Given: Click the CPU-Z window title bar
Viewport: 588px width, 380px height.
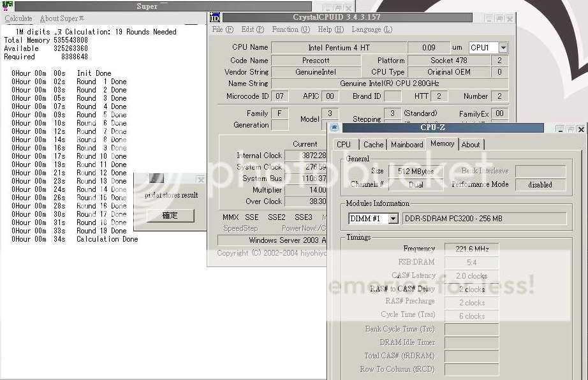Looking at the screenshot, I should tap(440, 128).
